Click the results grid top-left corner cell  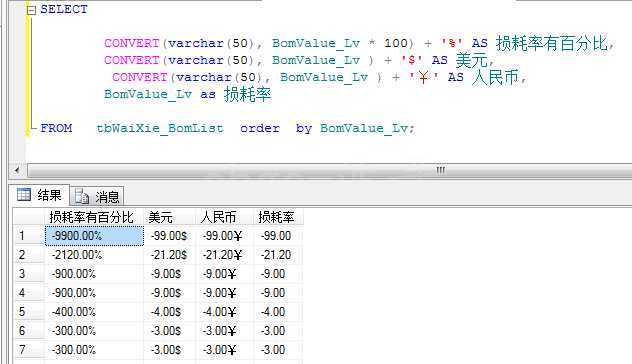click(29, 217)
